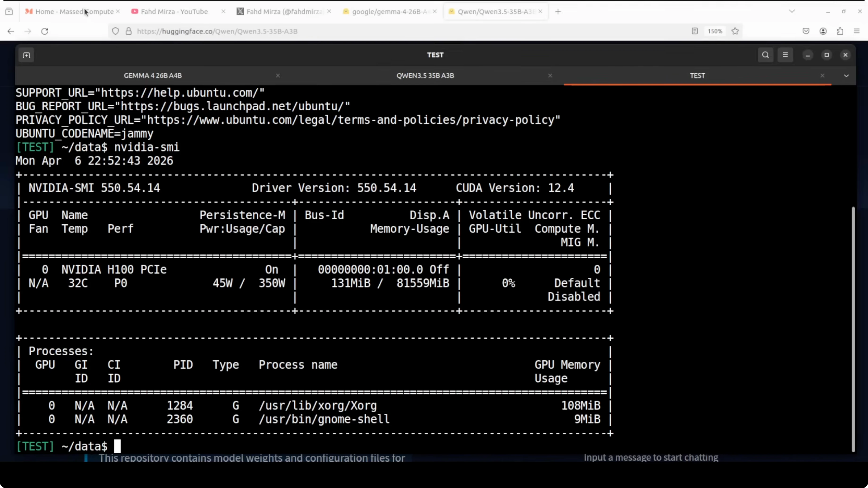The width and height of the screenshot is (868, 488).
Task: Open the browser list-all-tabs dropdown arrow
Action: point(792,12)
